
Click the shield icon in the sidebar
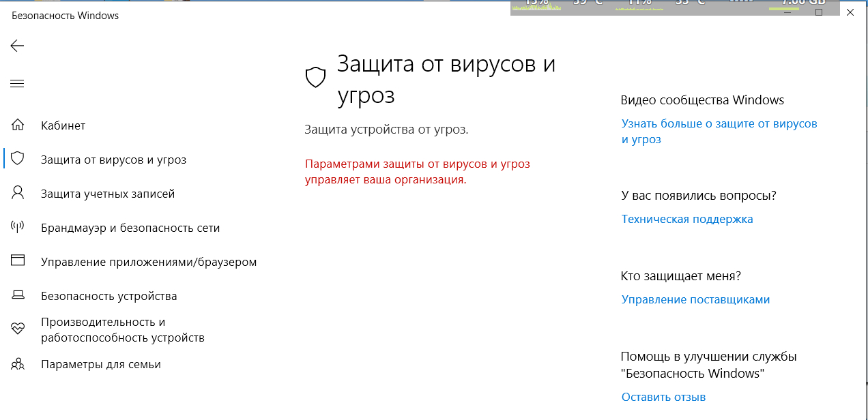(x=18, y=159)
